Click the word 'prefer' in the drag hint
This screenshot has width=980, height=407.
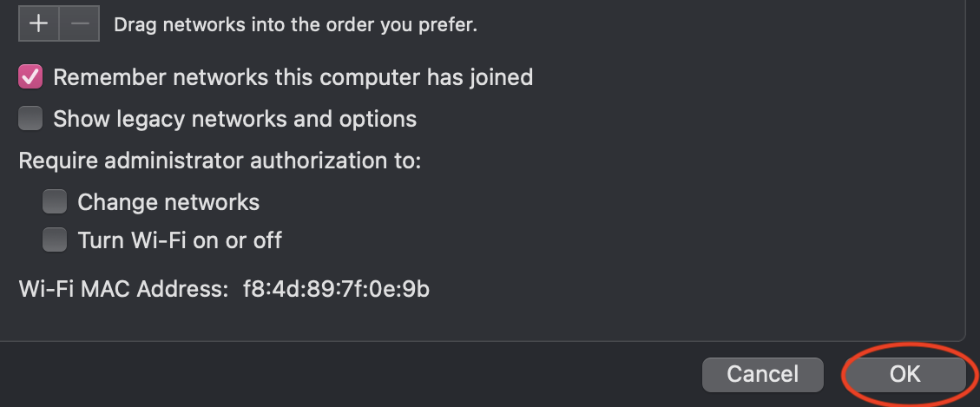450,24
